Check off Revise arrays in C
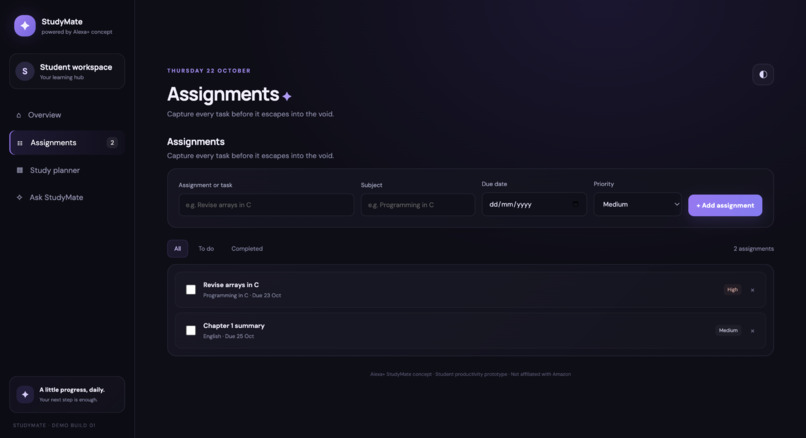The width and height of the screenshot is (806, 438). (191, 289)
